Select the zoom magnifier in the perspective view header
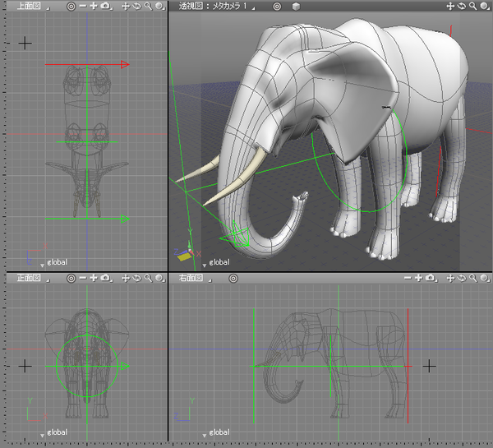The width and height of the screenshot is (493, 448). point(473,6)
